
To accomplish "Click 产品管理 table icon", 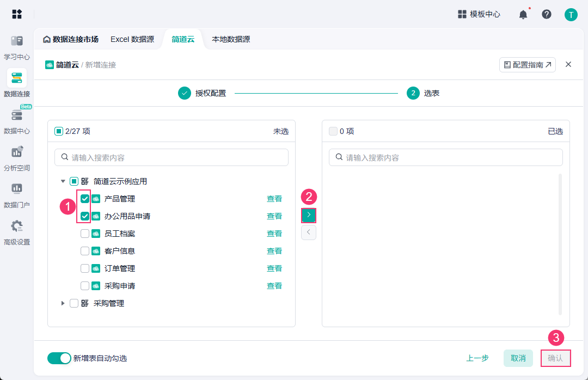I will [x=96, y=199].
